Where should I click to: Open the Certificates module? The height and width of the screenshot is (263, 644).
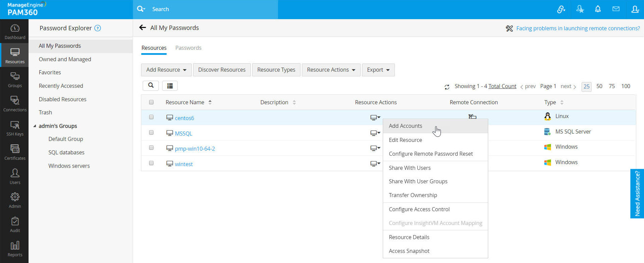(x=15, y=152)
